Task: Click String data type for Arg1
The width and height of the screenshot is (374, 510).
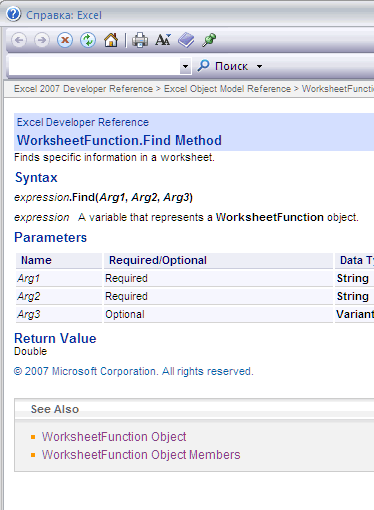Action: pyautogui.click(x=353, y=278)
